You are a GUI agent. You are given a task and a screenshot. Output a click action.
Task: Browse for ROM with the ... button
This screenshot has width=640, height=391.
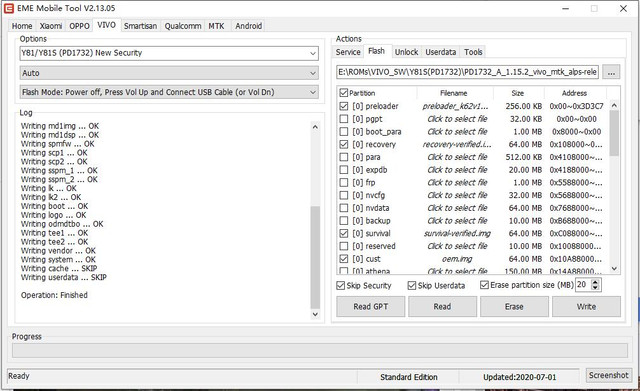pyautogui.click(x=611, y=72)
